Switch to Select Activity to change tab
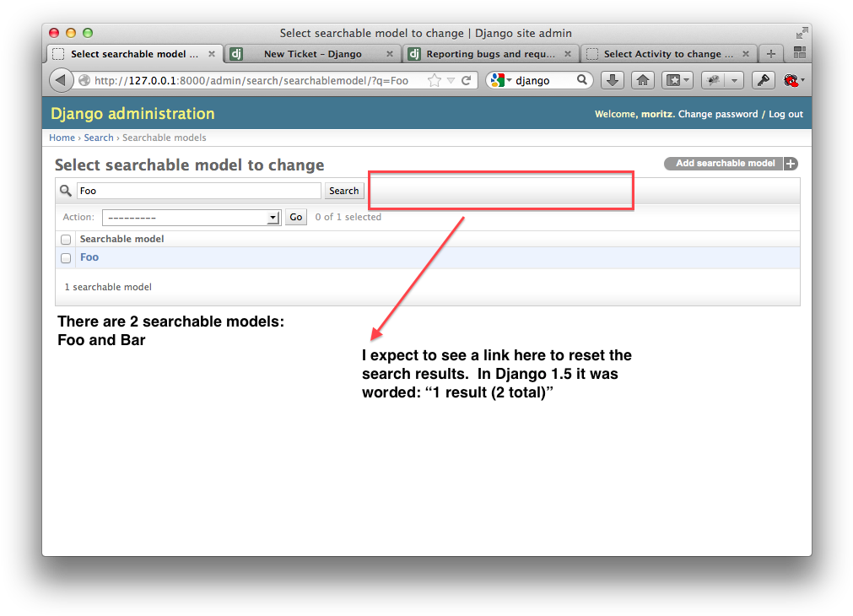The height and width of the screenshot is (616, 853). (x=668, y=54)
